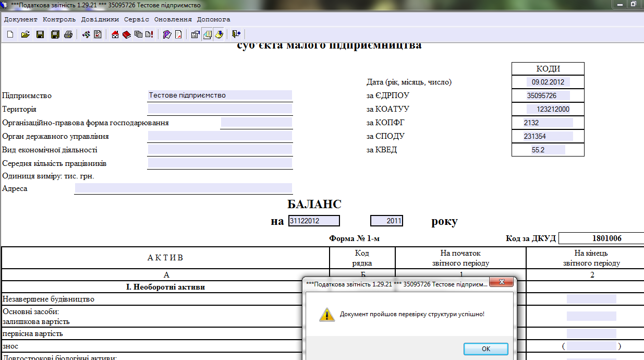Image resolution: width=644 pixels, height=360 pixels.
Task: Open a file with the folder icon
Action: 25,34
